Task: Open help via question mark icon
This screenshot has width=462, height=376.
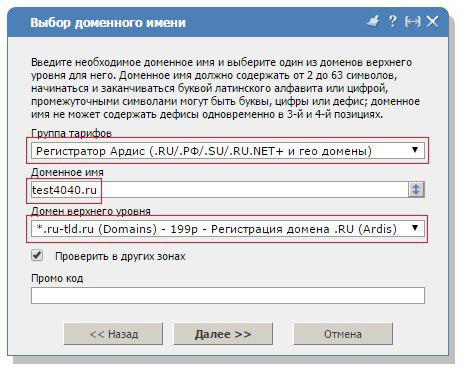Action: click(x=393, y=21)
